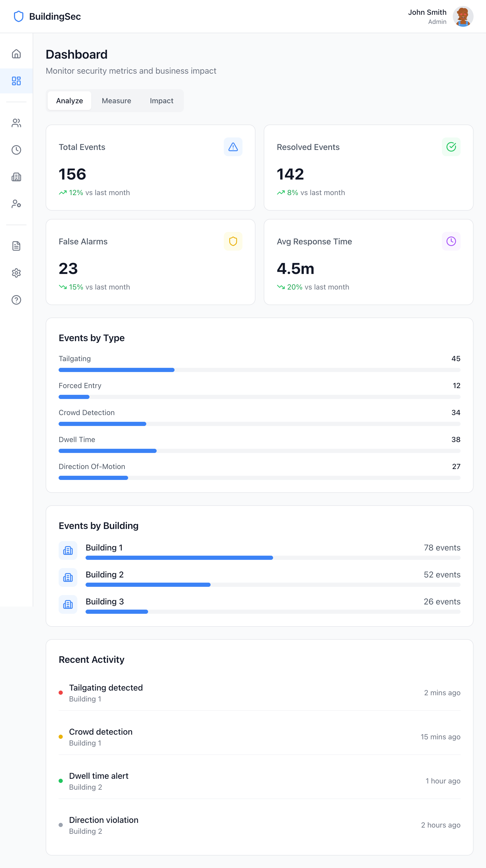Open the Crowd detection activity entry

(259, 737)
